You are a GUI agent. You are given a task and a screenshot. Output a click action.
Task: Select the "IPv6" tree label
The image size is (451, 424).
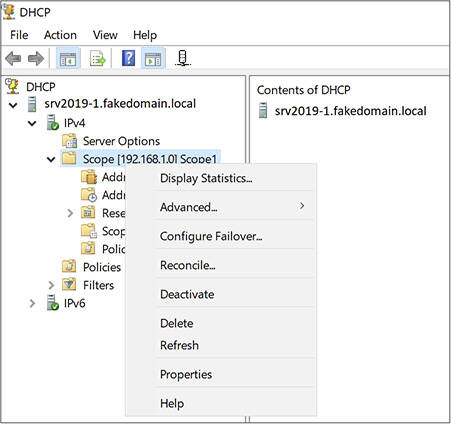tap(74, 303)
